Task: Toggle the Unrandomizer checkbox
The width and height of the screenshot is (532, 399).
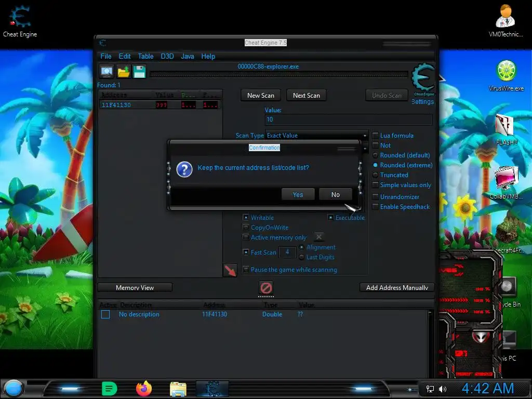Action: pyautogui.click(x=375, y=197)
